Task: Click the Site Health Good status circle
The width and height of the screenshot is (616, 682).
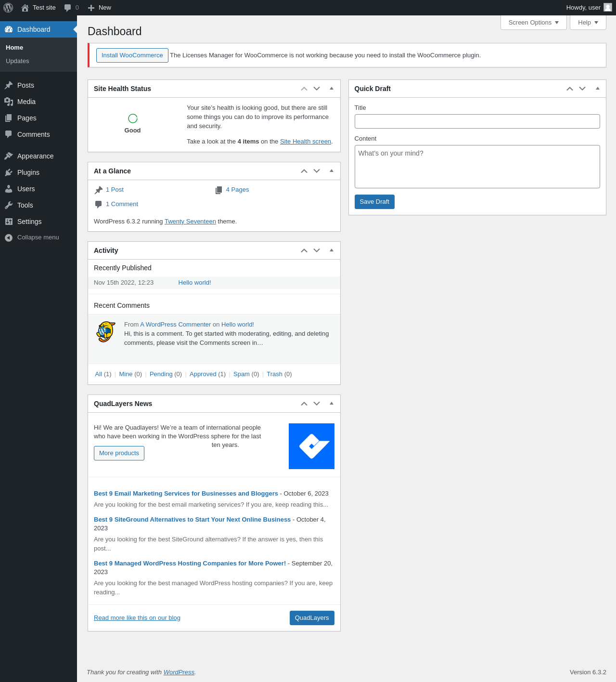Action: (133, 118)
